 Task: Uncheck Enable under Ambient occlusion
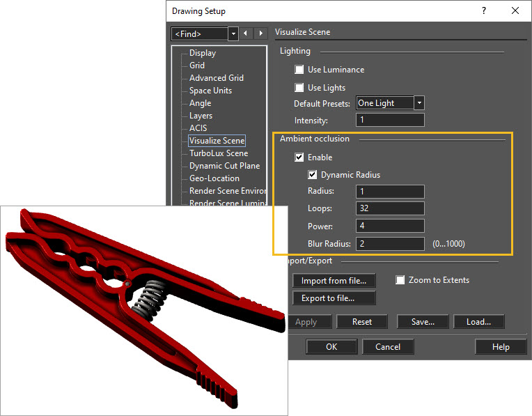(x=299, y=157)
